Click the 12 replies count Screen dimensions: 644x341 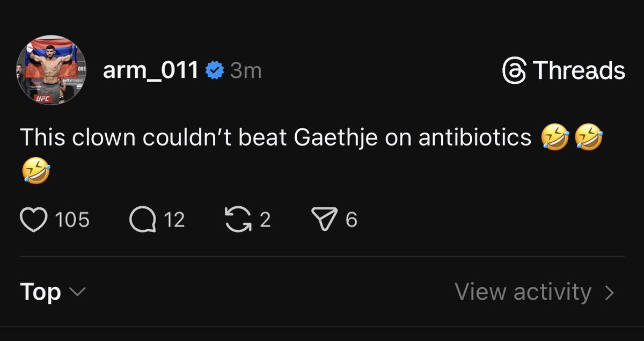point(174,220)
